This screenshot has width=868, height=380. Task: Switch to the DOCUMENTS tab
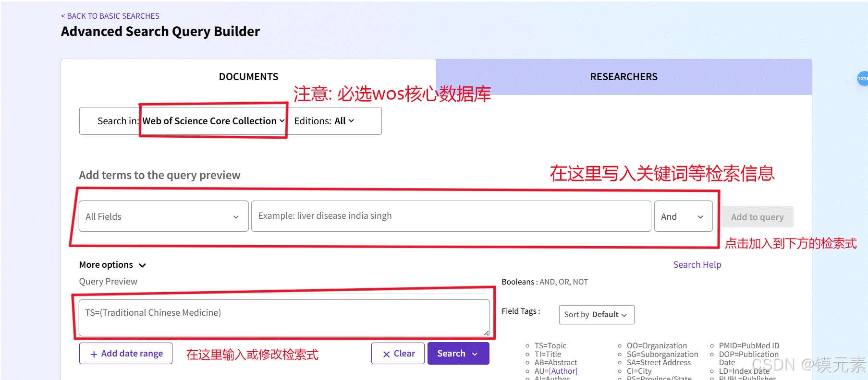coord(248,77)
